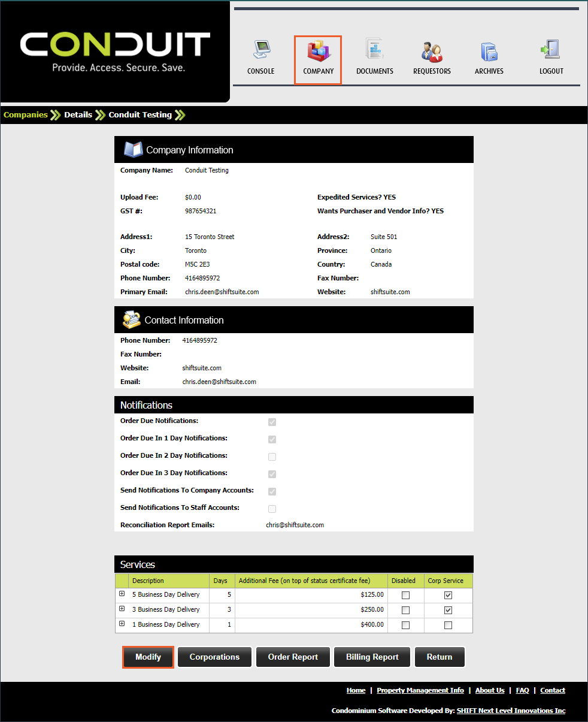Image resolution: width=588 pixels, height=722 pixels.
Task: Click reconciliation email chris@shiftsuite.com
Action: [x=295, y=525]
